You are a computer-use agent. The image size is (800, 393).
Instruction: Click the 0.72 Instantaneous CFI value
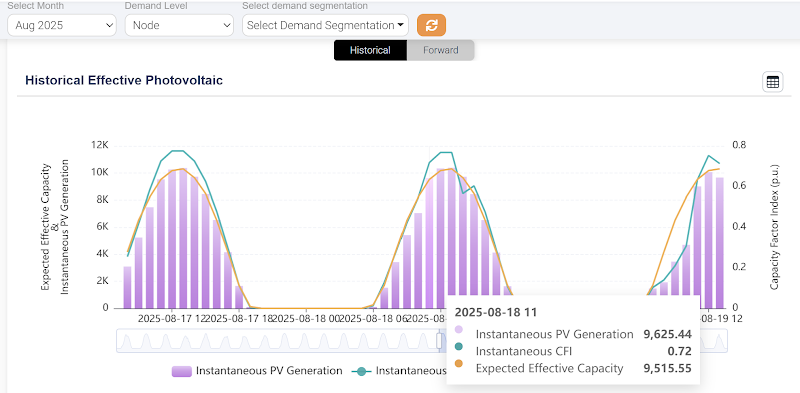click(681, 351)
